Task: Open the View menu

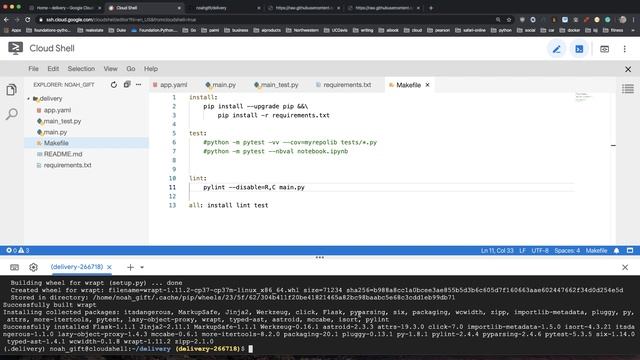Action: [111, 69]
